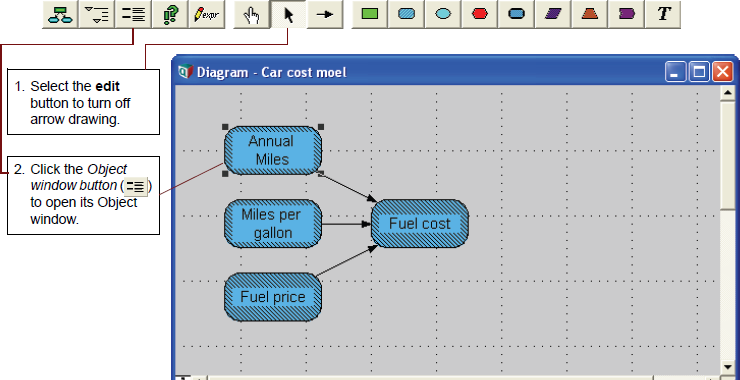Open the Object window toolbar button

click(x=133, y=15)
